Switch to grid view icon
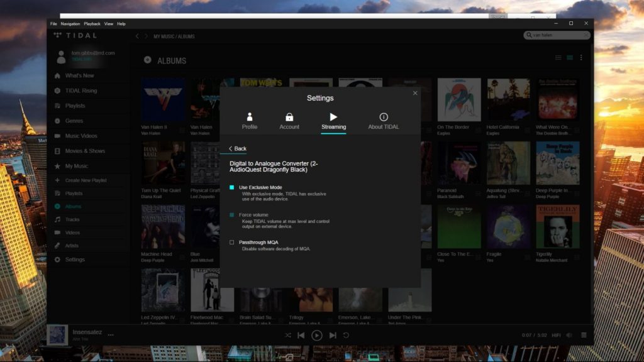This screenshot has height=362, width=644. pyautogui.click(x=570, y=58)
